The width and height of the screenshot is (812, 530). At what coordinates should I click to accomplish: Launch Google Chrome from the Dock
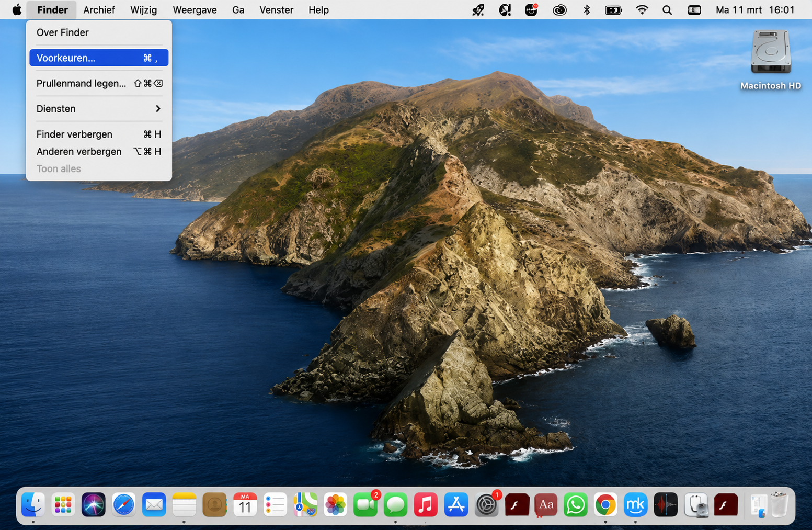point(605,505)
